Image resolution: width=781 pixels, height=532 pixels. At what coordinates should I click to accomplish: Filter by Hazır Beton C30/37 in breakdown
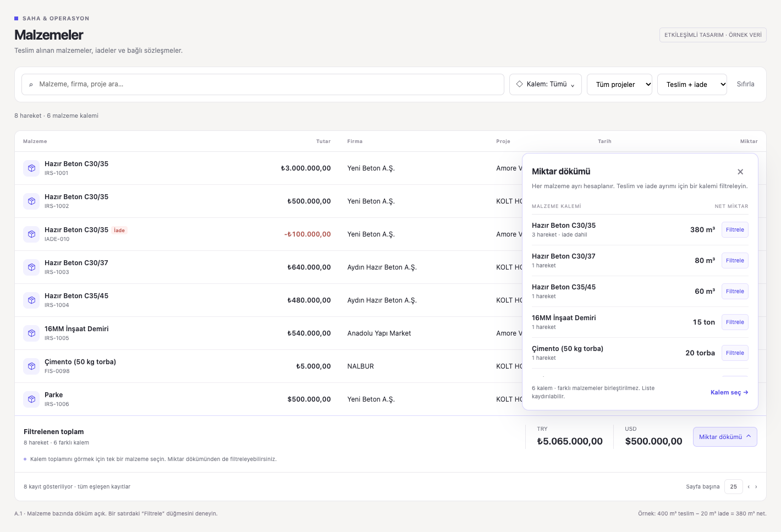coord(735,261)
